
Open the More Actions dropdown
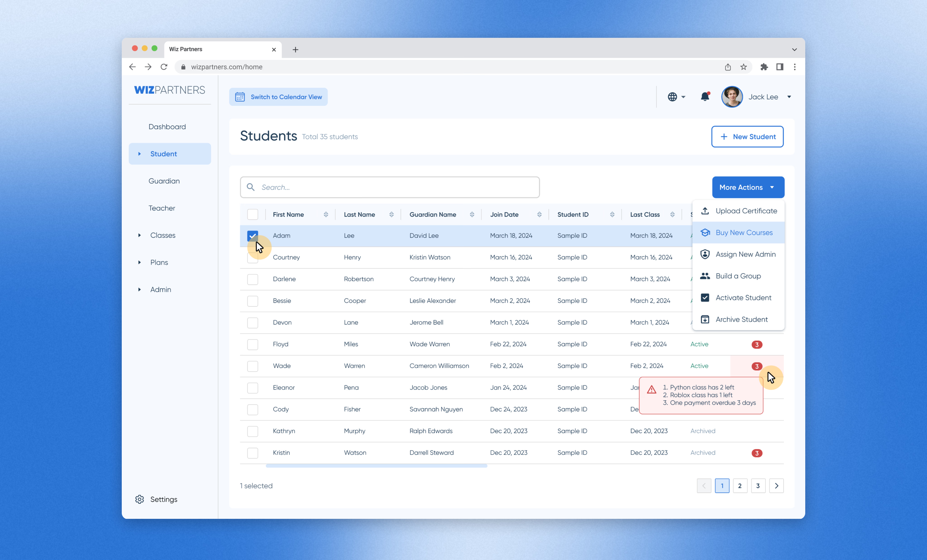tap(748, 187)
